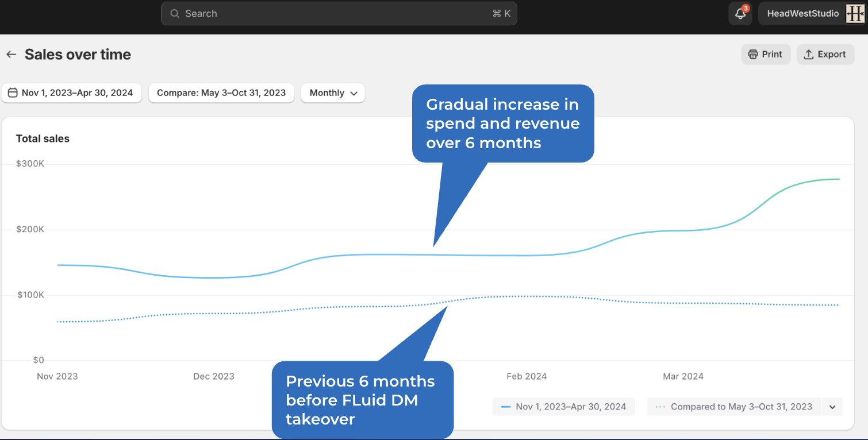Image resolution: width=868 pixels, height=440 pixels.
Task: Click the solid blue sales line at Feb 2024
Action: point(527,256)
